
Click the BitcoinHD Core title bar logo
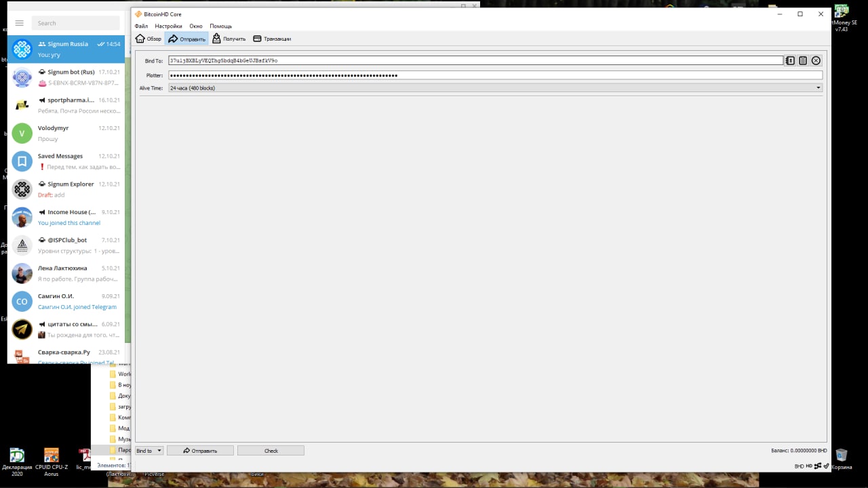coord(138,14)
